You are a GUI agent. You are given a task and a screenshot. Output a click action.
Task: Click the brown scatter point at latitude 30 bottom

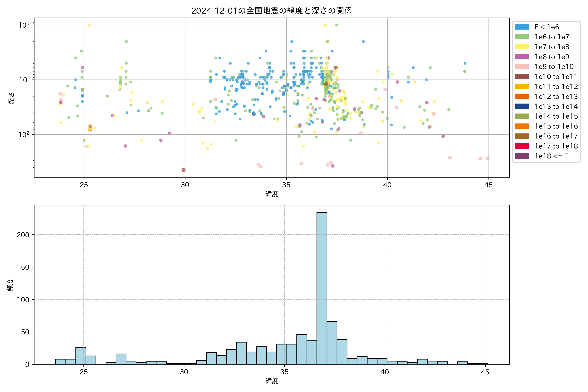point(183,170)
